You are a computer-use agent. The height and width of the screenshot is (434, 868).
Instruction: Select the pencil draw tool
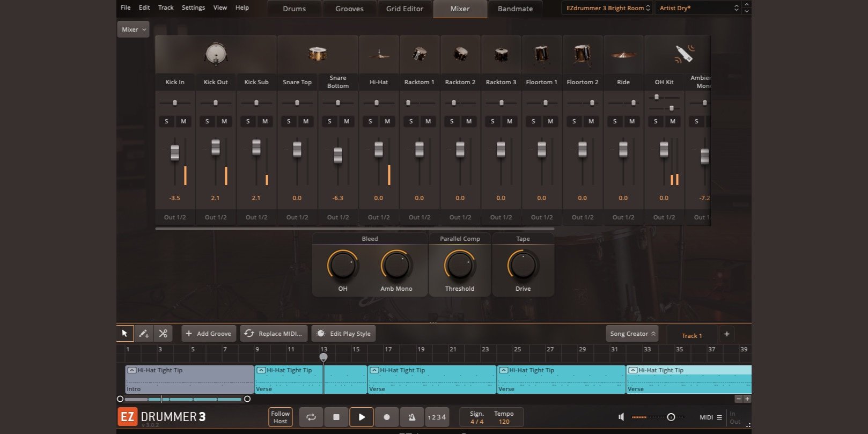coord(144,334)
